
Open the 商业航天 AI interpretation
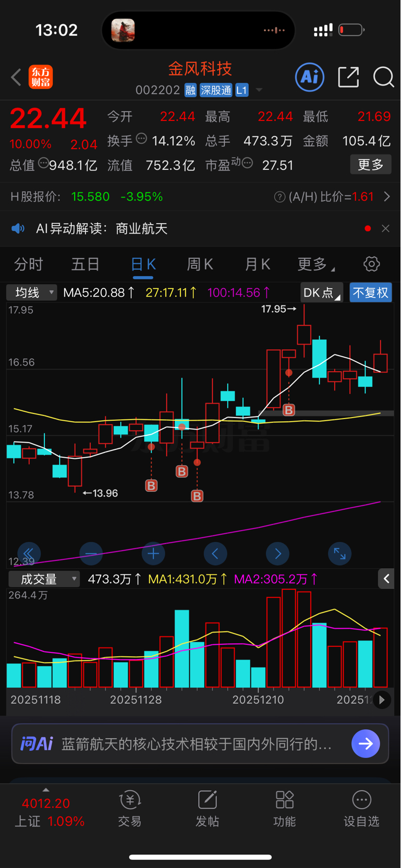tap(141, 228)
